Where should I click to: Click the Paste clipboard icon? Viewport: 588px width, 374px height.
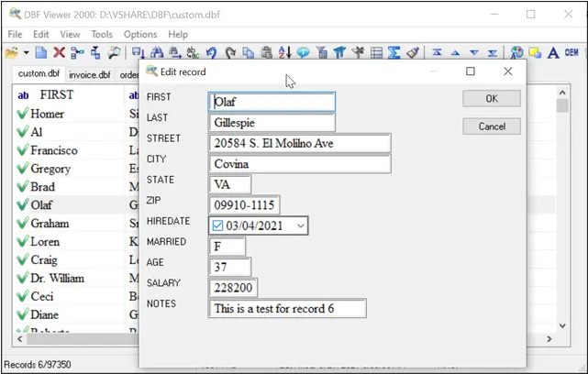tap(266, 52)
